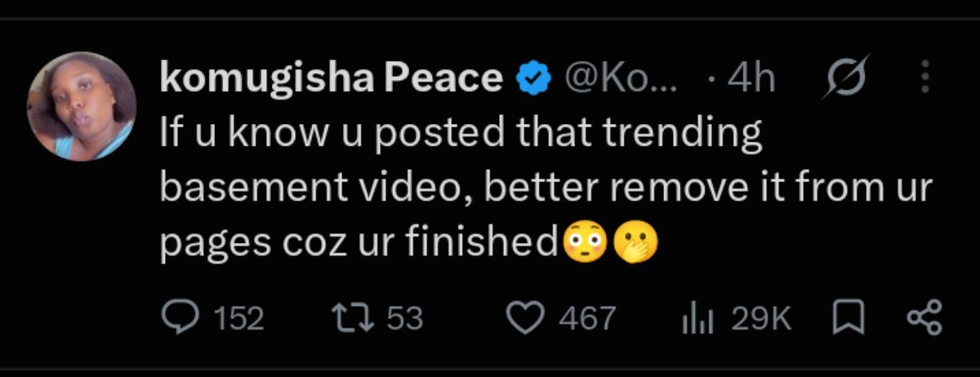980x377 pixels.
Task: Click the blue verified checkmark badge
Action: coord(529,78)
